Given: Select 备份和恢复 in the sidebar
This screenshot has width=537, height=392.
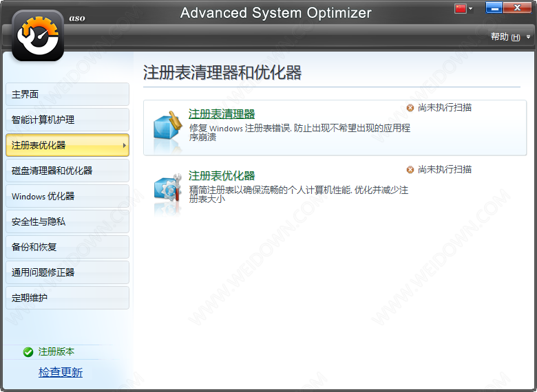Looking at the screenshot, I should pos(67,247).
